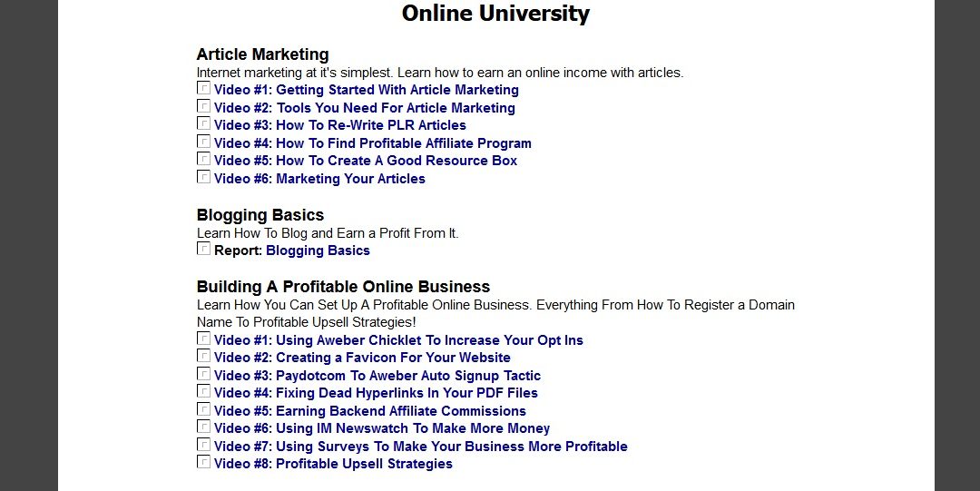Mark the How To Re-Write PLR Articles checkbox

pyautogui.click(x=204, y=123)
